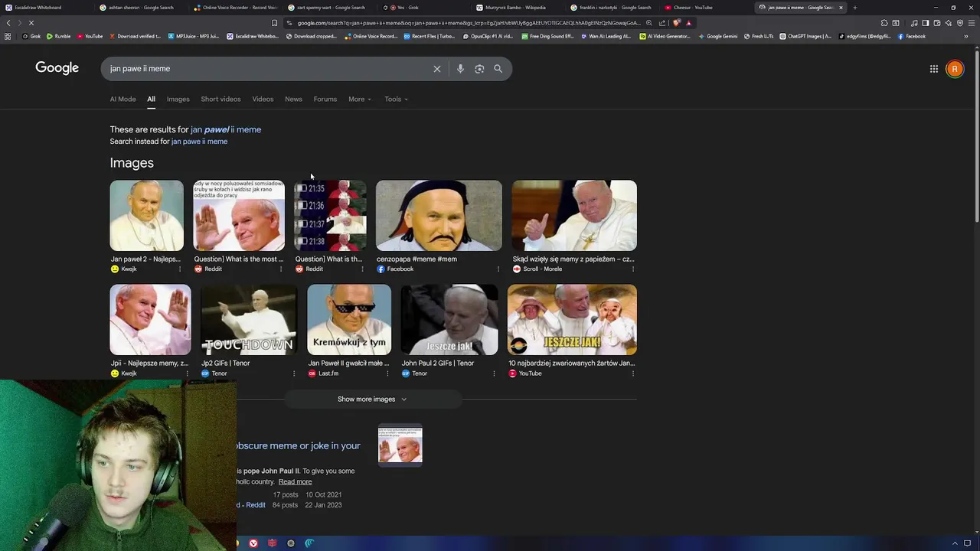This screenshot has height=551, width=980.
Task: Open the Rumble bookmark
Action: coord(58,36)
